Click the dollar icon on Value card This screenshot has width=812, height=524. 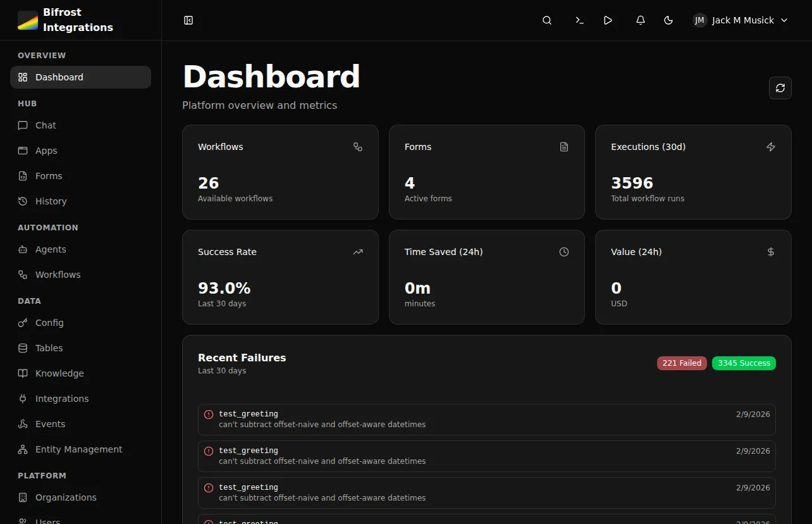point(771,251)
